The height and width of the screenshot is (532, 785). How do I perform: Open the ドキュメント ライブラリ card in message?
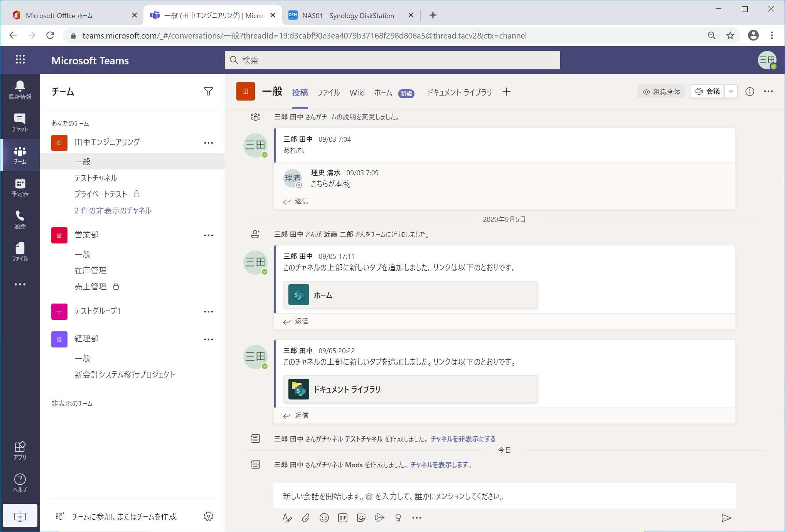tap(410, 389)
